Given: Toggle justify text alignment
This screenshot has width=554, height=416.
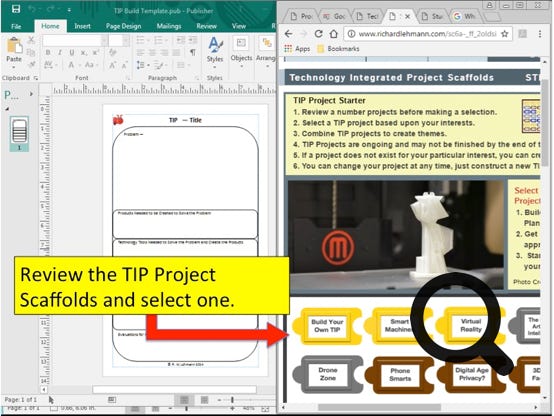Looking at the screenshot, I should tap(176, 53).
